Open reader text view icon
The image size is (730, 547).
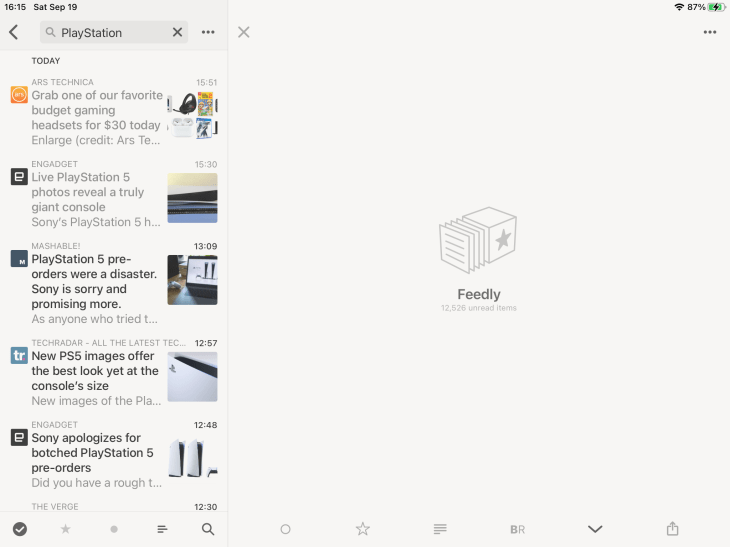pyautogui.click(x=440, y=529)
